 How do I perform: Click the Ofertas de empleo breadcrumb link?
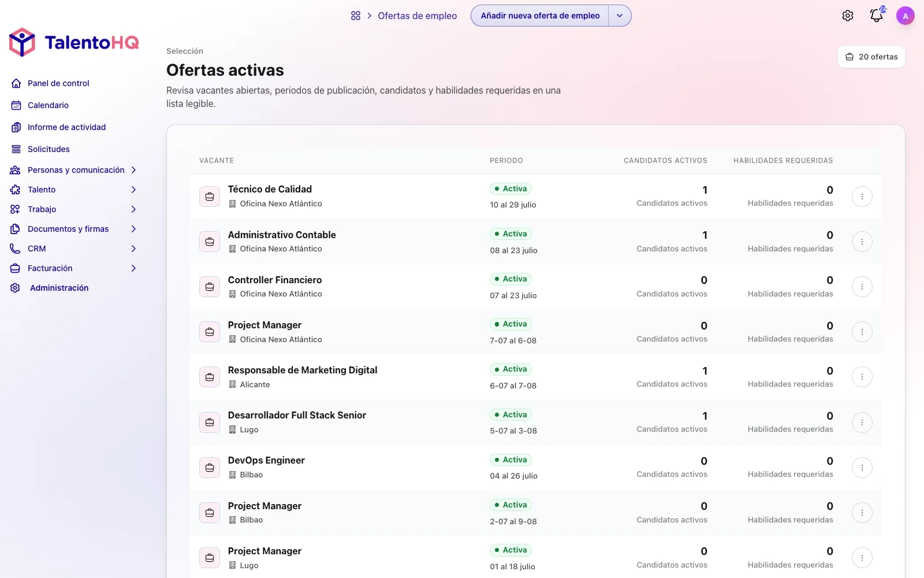(x=417, y=16)
